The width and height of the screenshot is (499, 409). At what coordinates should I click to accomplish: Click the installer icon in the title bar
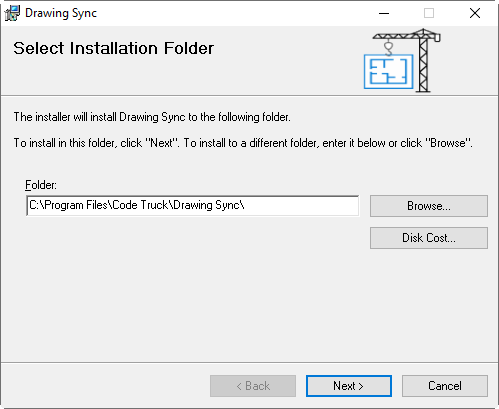point(12,13)
